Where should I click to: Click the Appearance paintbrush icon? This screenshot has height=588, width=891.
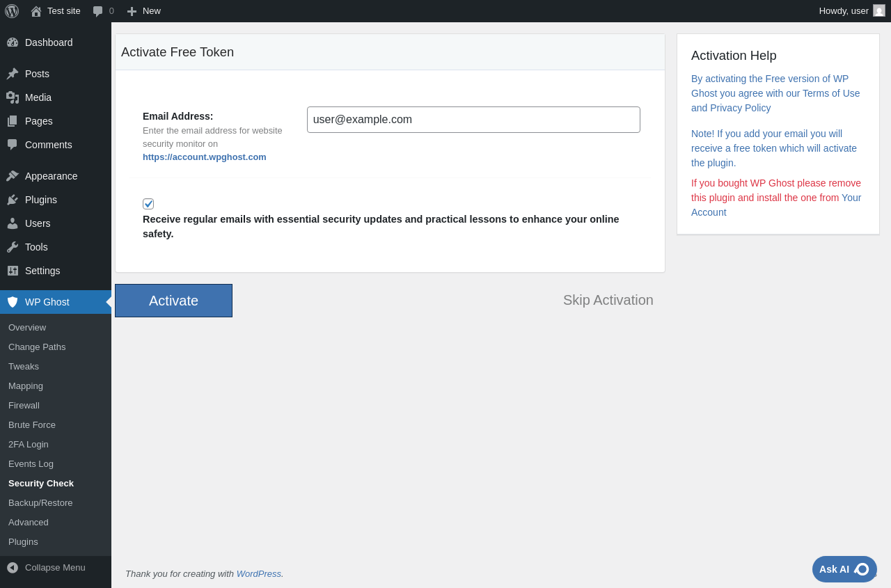13,176
